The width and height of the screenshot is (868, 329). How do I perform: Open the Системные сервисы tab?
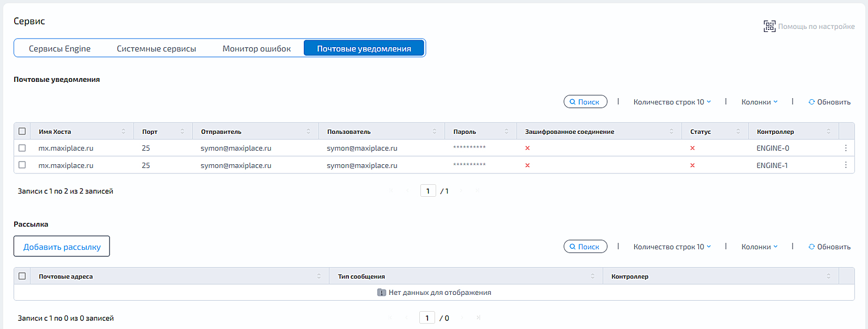point(156,48)
